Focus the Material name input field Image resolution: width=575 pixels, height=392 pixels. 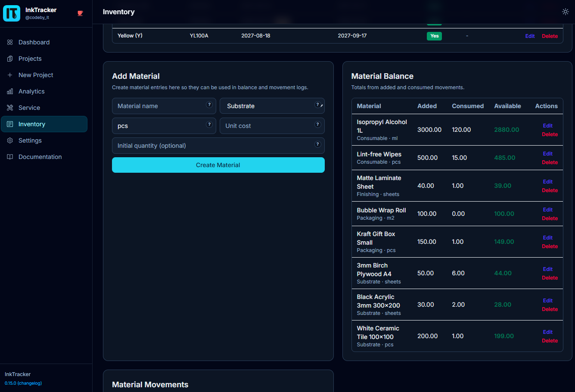[x=164, y=106]
